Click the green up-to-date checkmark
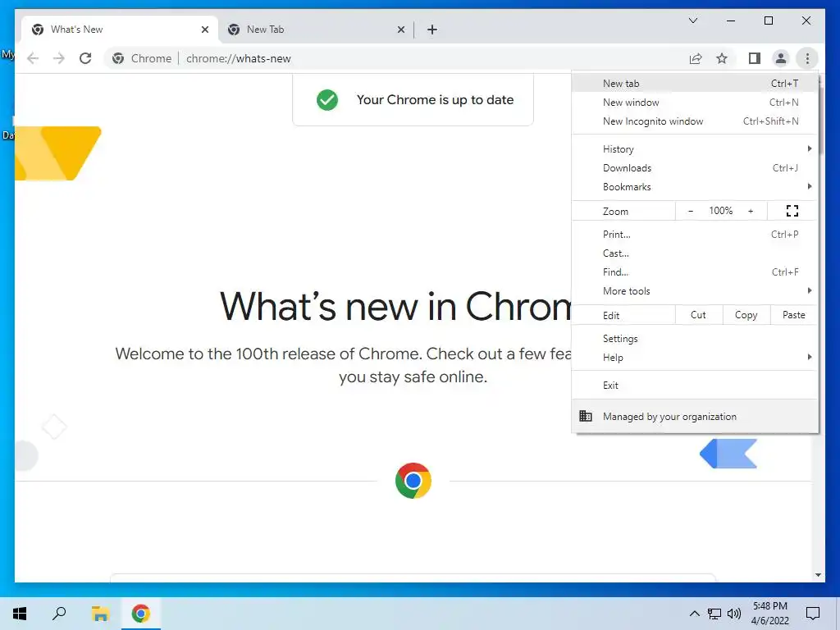This screenshot has height=630, width=840. [x=327, y=99]
